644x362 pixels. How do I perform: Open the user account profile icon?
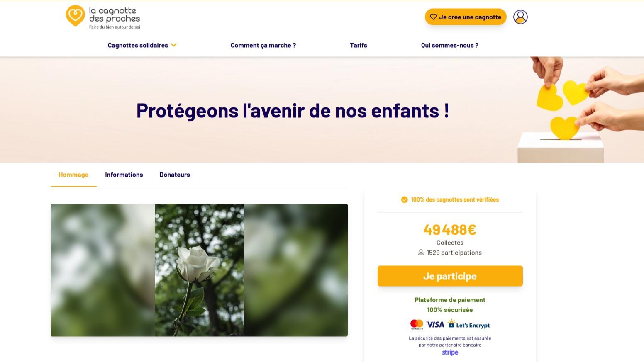click(520, 17)
